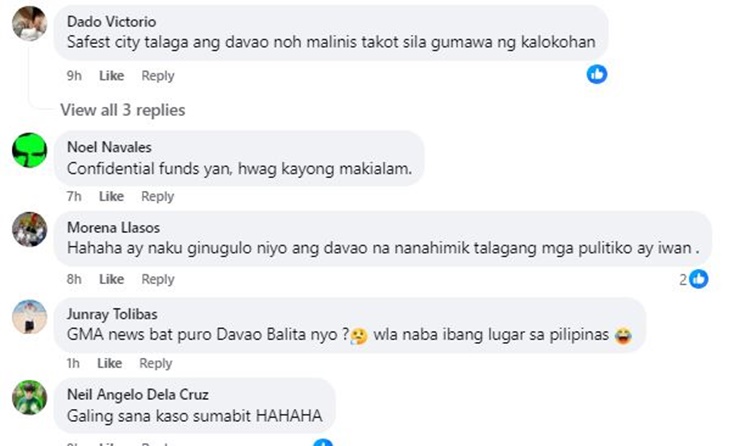
Task: Open Morena Llasos' profile avatar
Action: coord(30,229)
